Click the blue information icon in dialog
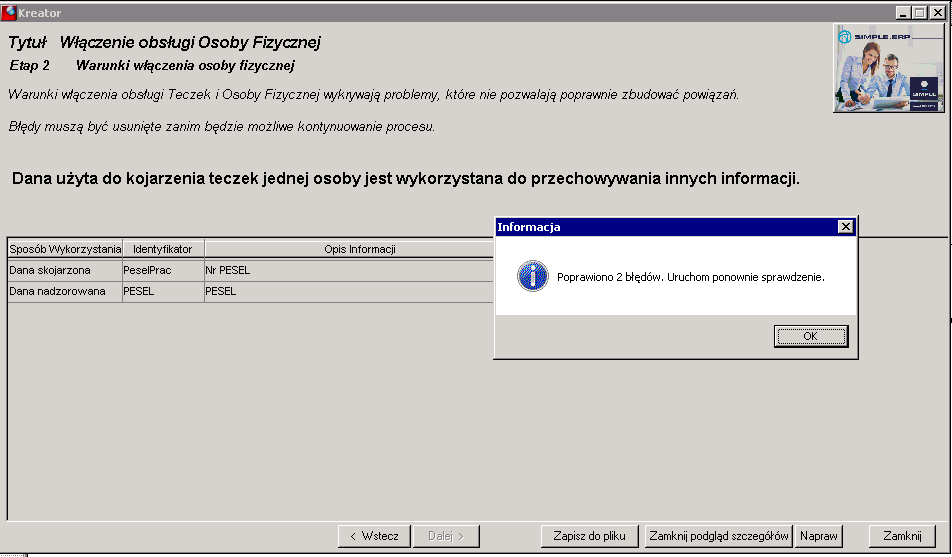Image resolution: width=952 pixels, height=557 pixels. (532, 276)
